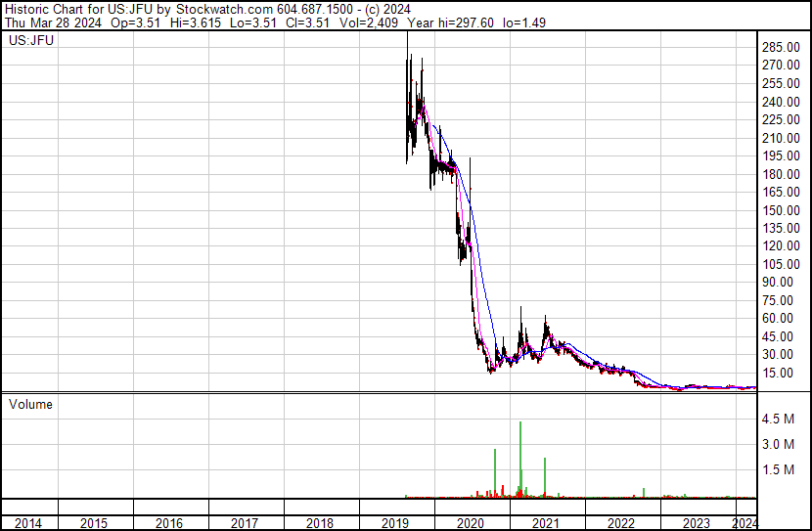This screenshot has height=531, width=812.
Task: Click the 165.00 price axis value
Action: pyautogui.click(x=781, y=192)
